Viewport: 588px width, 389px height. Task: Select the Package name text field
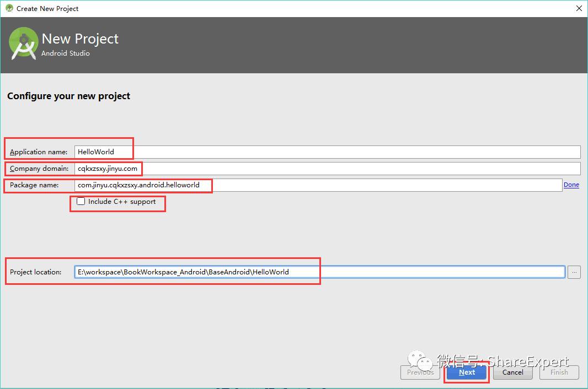(318, 185)
